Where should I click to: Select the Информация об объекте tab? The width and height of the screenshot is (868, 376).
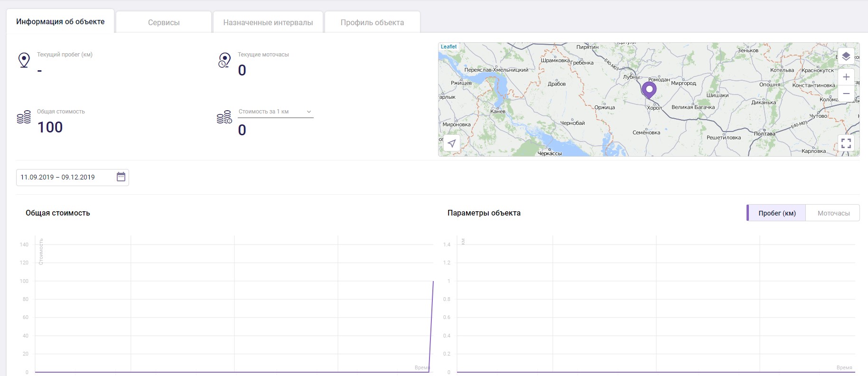tap(60, 21)
